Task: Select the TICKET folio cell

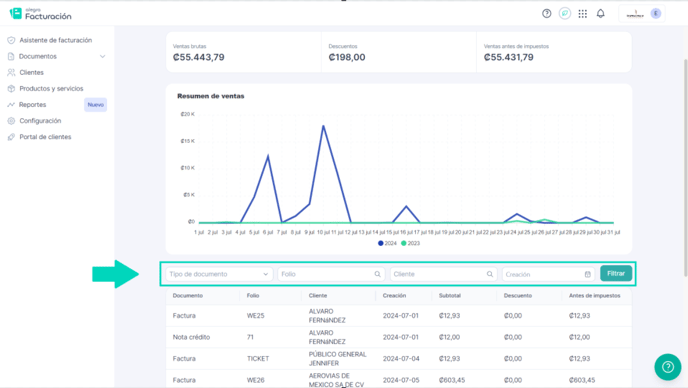Action: [x=258, y=359]
